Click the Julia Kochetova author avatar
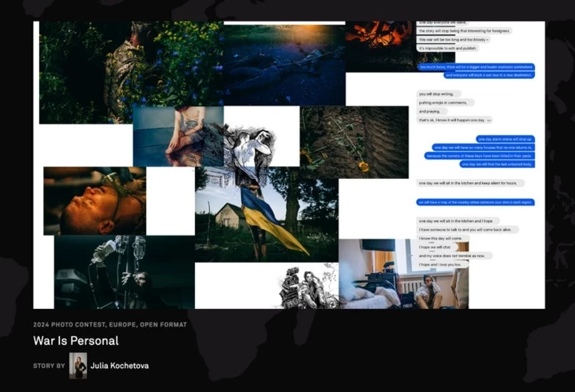This screenshot has width=575, height=392. (x=78, y=366)
